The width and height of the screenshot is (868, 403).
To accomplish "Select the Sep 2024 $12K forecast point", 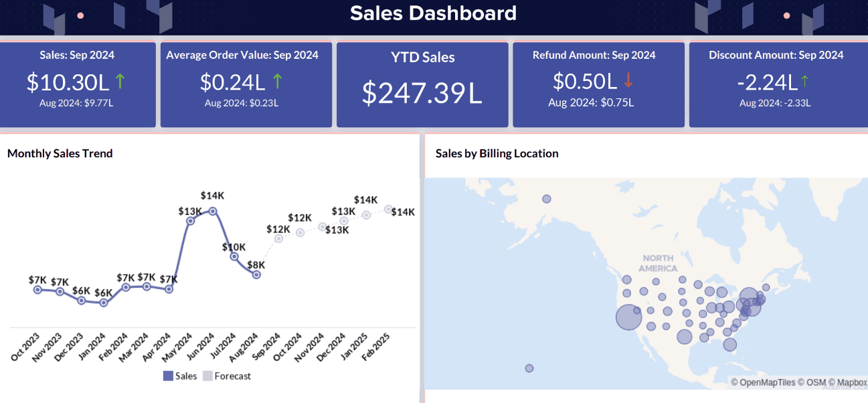I will (x=278, y=238).
